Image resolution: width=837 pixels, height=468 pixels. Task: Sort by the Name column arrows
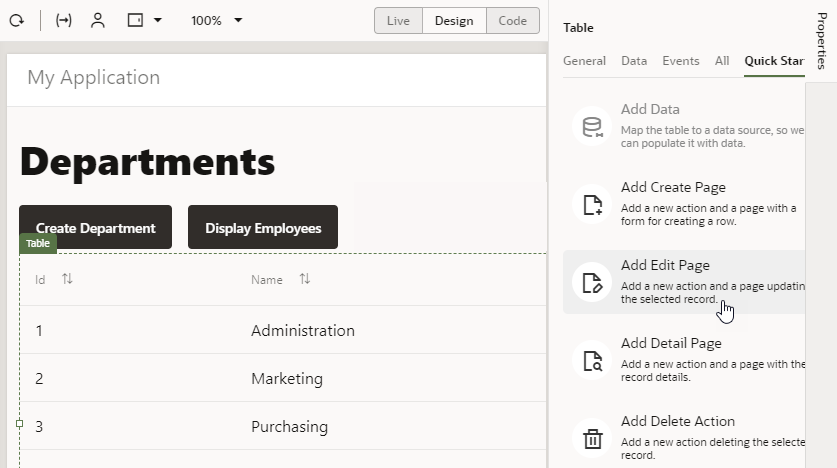pyautogui.click(x=304, y=279)
